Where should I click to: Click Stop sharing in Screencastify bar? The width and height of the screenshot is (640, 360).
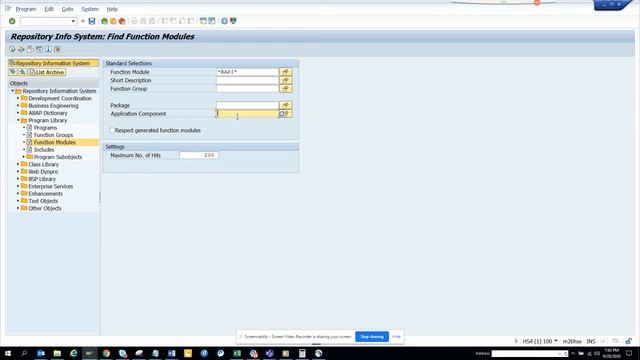pyautogui.click(x=372, y=337)
